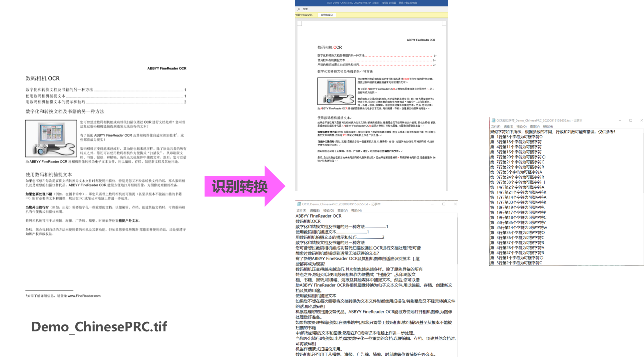Click row 第 19行第17个字符为可疑字符P
Screen dimensions: 644x357
[518, 212]
